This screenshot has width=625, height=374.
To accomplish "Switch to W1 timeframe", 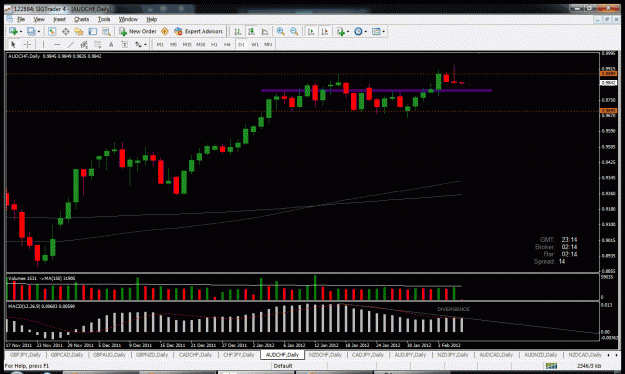I will 255,45.
